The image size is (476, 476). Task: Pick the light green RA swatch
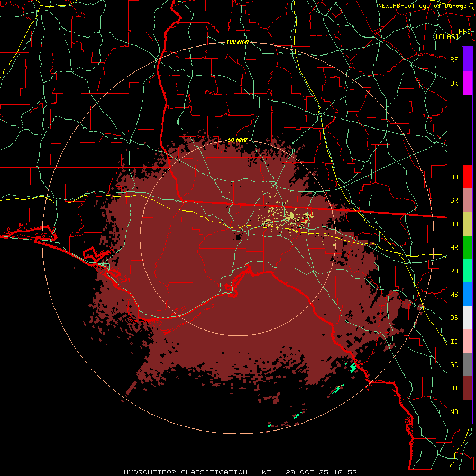coord(467,271)
